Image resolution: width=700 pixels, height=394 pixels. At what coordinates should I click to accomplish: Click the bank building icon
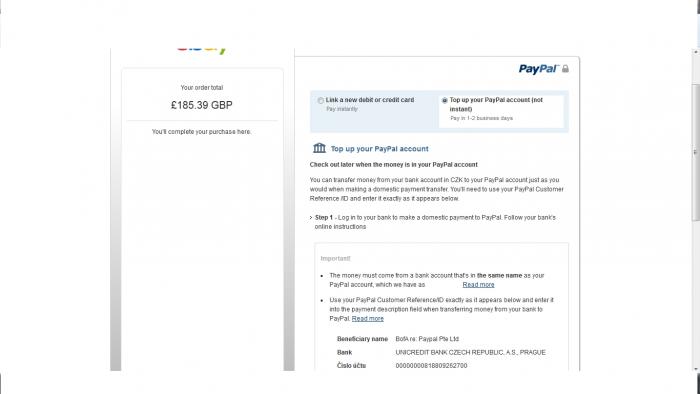coord(319,148)
